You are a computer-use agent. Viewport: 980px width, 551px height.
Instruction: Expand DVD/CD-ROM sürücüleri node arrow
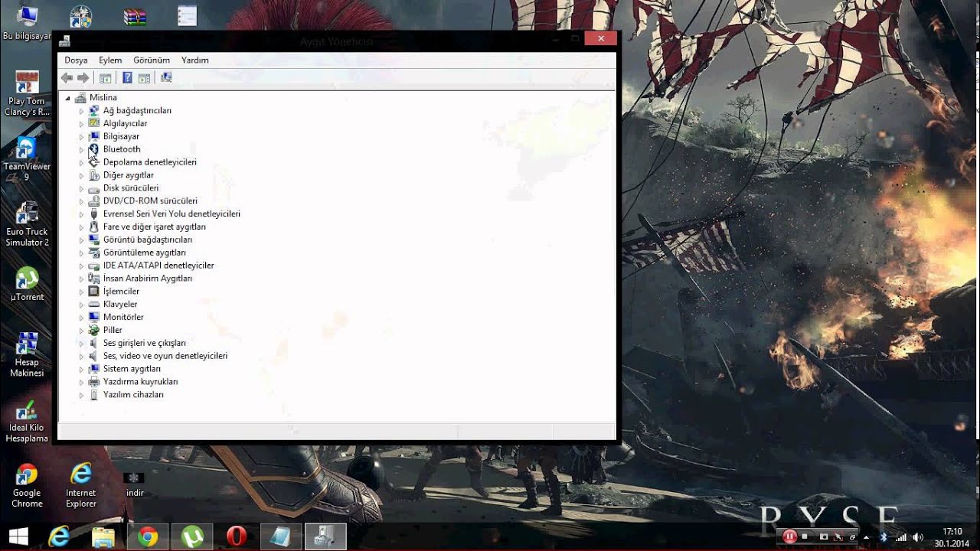click(x=81, y=201)
